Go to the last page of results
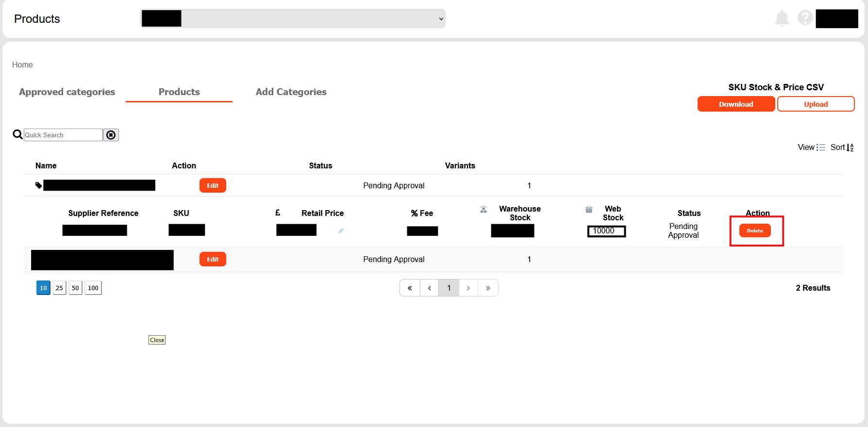Viewport: 868px width, 427px height. pos(488,288)
